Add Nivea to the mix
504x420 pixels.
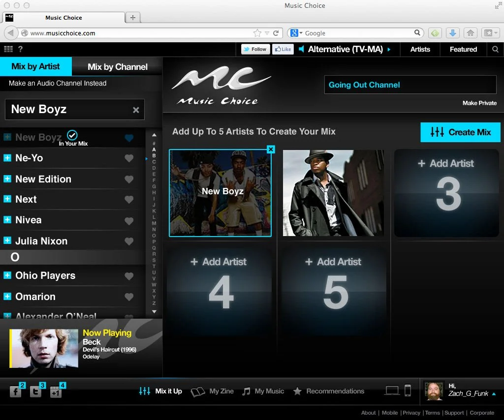point(7,220)
